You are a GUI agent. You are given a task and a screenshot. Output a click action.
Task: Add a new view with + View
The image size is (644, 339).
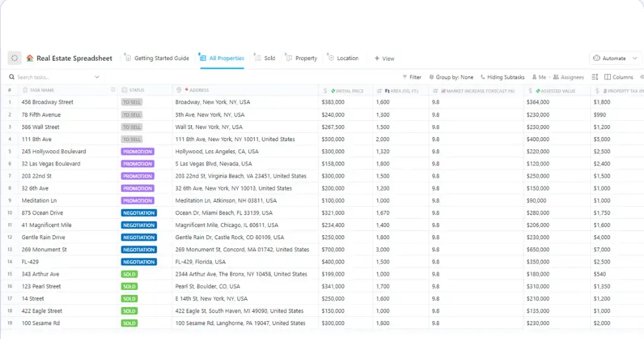[x=384, y=59]
